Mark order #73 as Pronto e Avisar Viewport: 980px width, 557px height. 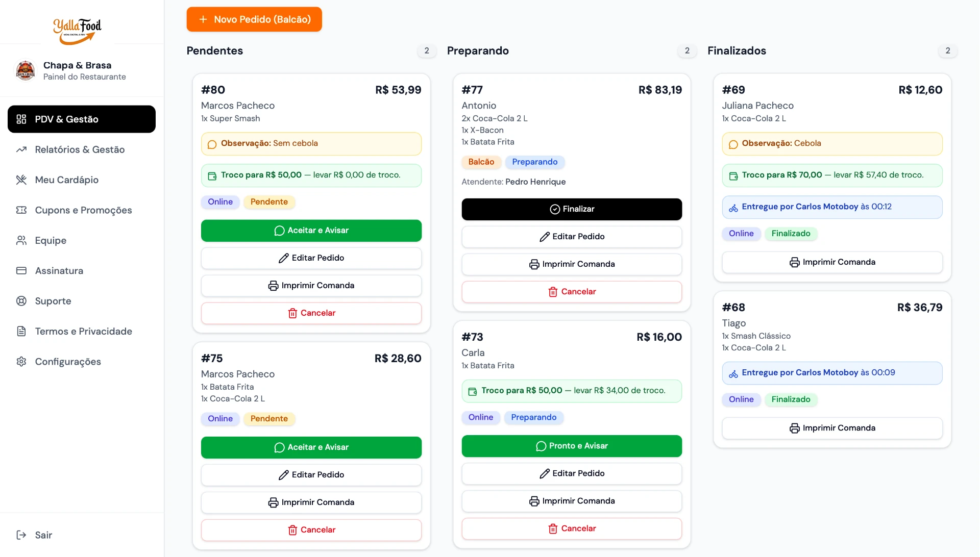coord(572,446)
